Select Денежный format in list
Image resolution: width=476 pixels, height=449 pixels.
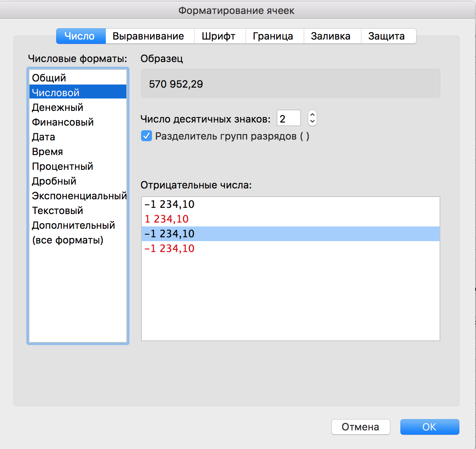click(x=57, y=107)
